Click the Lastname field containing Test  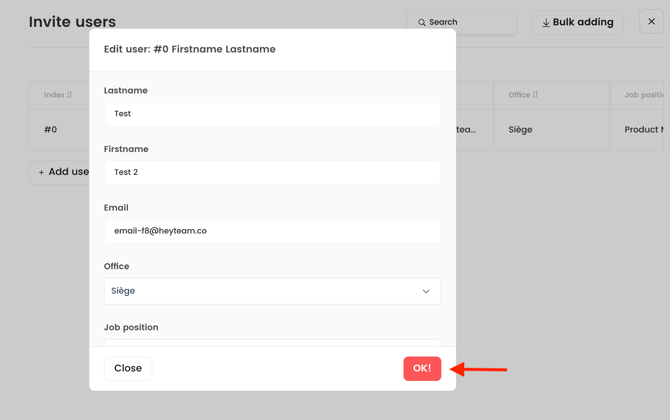[x=272, y=114]
